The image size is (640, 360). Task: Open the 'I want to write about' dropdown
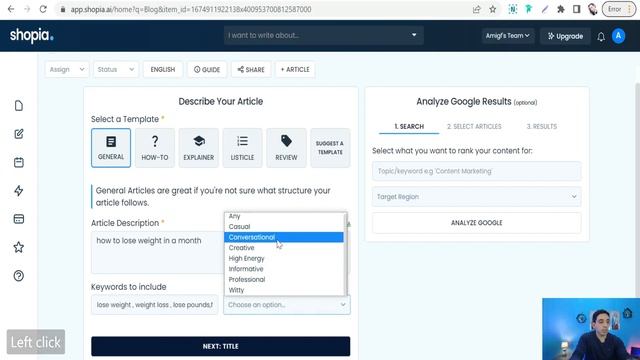coord(323,36)
